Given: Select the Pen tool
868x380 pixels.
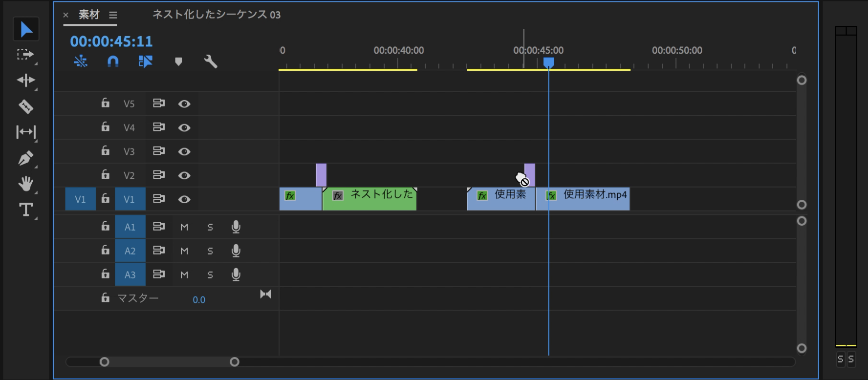Looking at the screenshot, I should (25, 158).
